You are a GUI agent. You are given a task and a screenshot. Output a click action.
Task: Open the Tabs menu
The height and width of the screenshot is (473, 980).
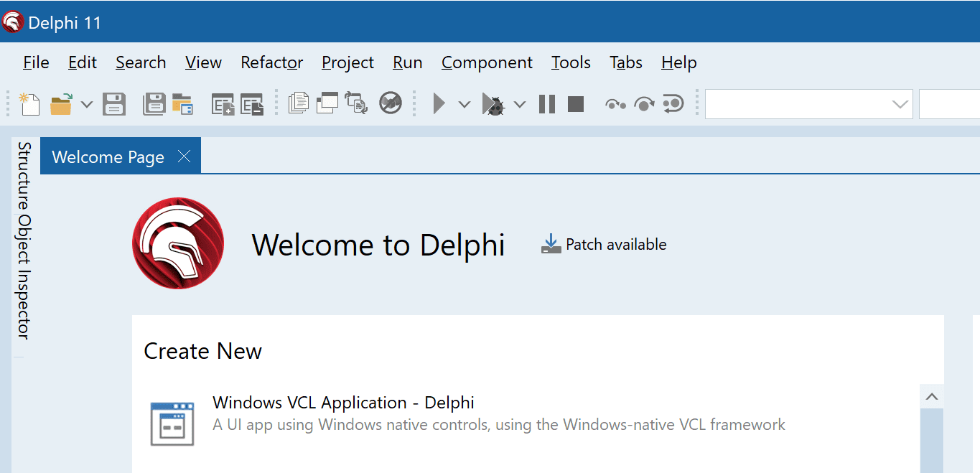pyautogui.click(x=626, y=62)
